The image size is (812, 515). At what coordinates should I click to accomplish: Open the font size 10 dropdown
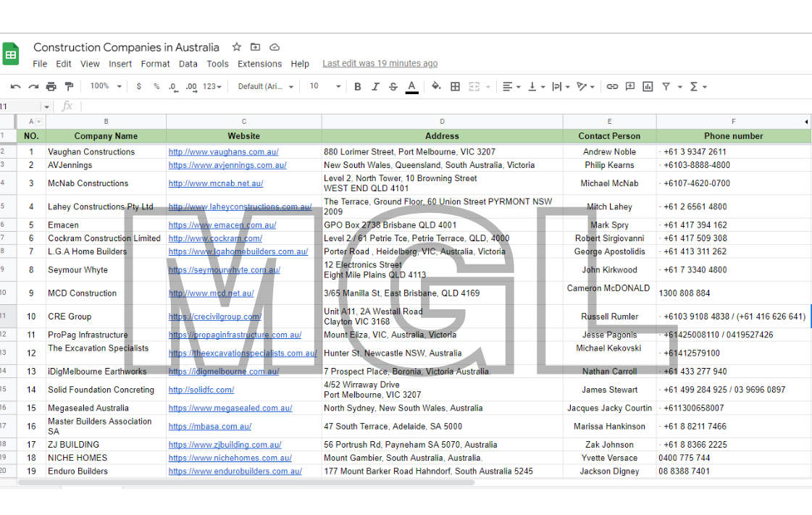pos(325,86)
